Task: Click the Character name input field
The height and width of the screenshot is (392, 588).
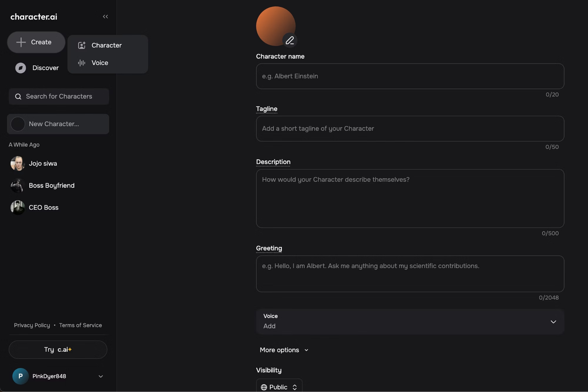Action: click(x=410, y=76)
